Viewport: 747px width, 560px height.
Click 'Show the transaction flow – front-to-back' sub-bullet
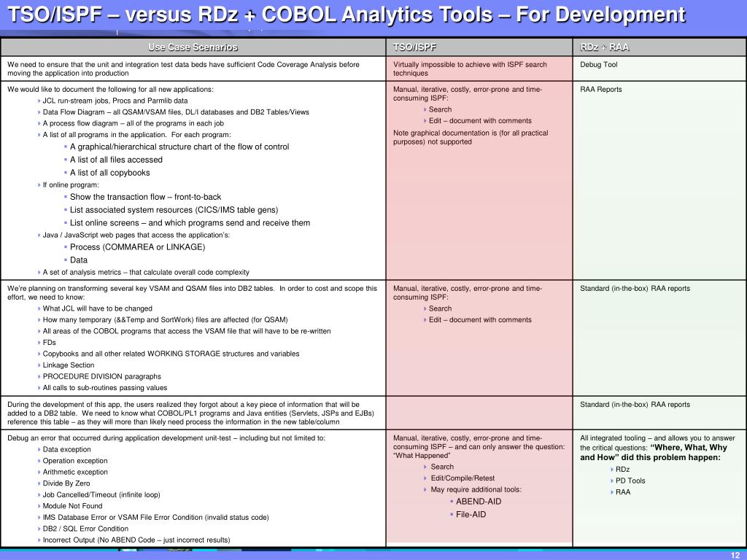(x=145, y=197)
